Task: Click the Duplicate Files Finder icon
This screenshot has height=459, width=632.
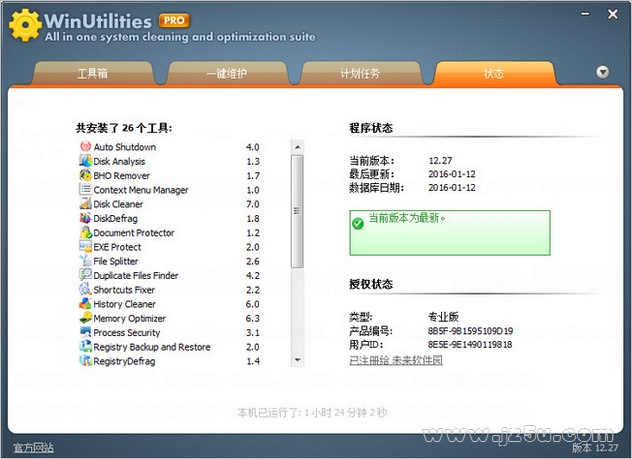Action: tap(85, 275)
